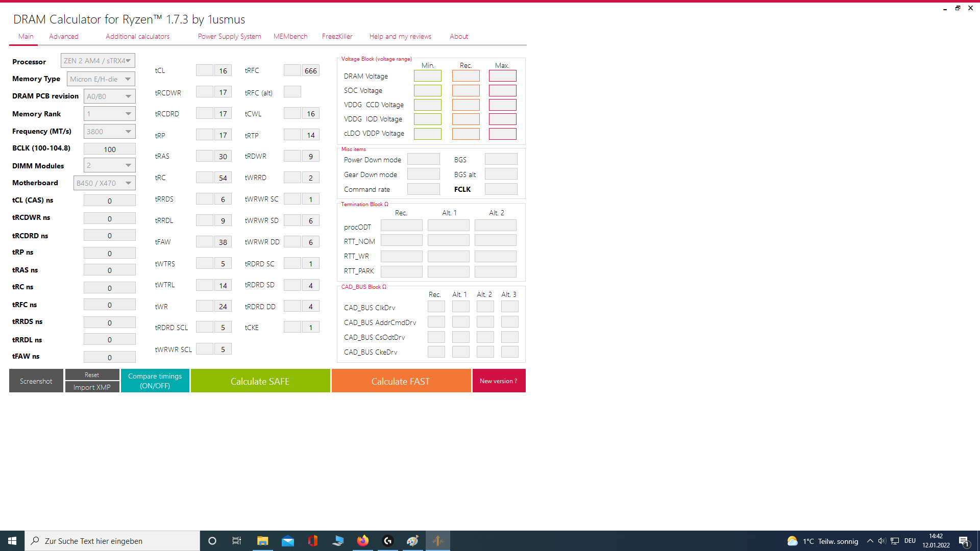Open the Memory Type dropdown
The width and height of the screenshot is (980, 551).
click(x=101, y=79)
